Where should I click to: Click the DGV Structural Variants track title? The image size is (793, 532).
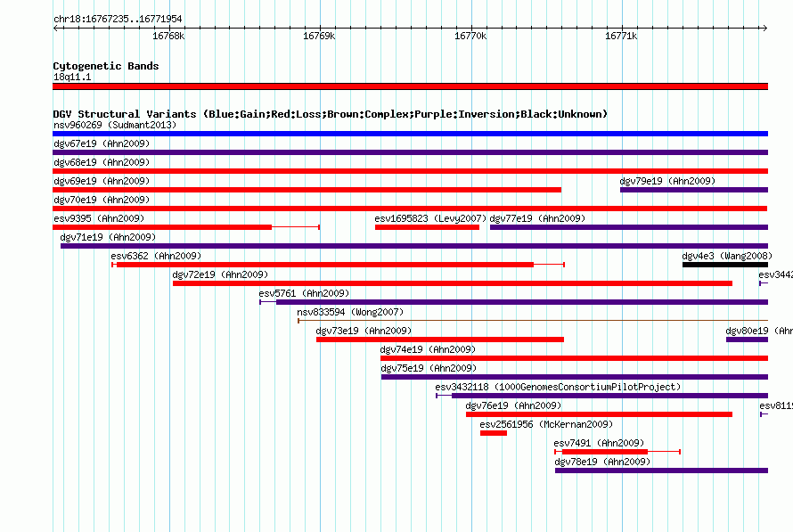pos(330,114)
